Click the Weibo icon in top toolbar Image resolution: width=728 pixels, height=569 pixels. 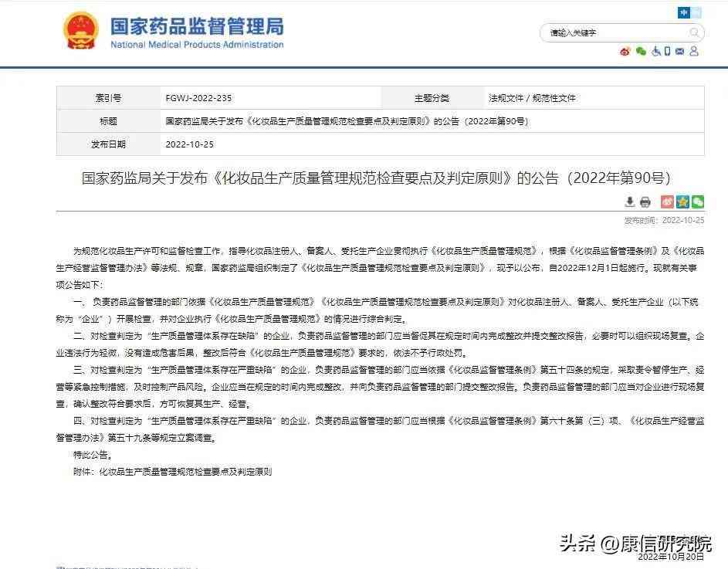[x=625, y=50]
